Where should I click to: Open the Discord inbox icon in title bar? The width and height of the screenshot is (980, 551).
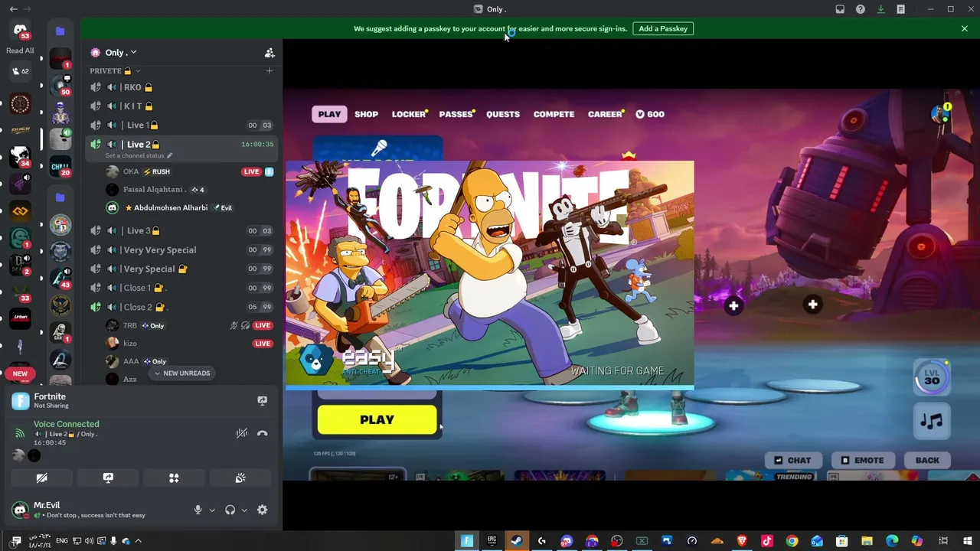tap(840, 9)
